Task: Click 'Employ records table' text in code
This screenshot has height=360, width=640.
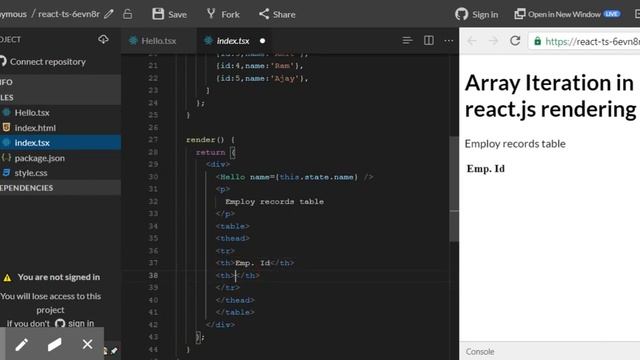Action: [x=274, y=202]
